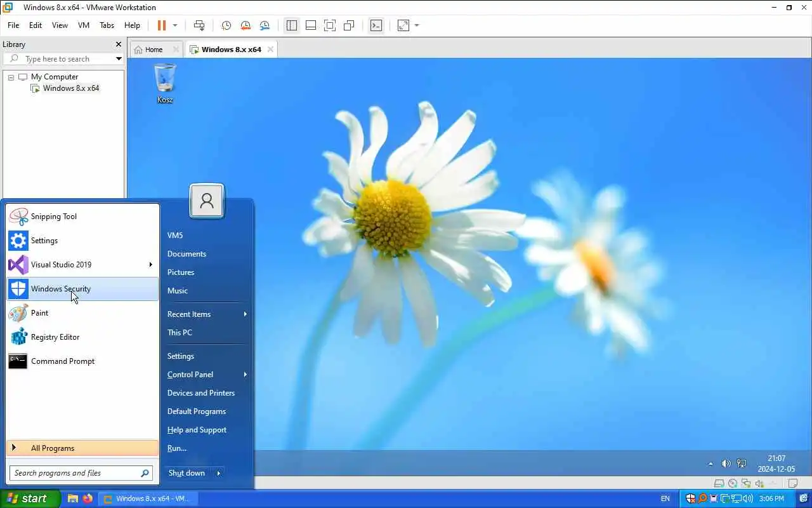Click Shut down in Start menu
Viewport: 812px width, 508px height.
(187, 473)
